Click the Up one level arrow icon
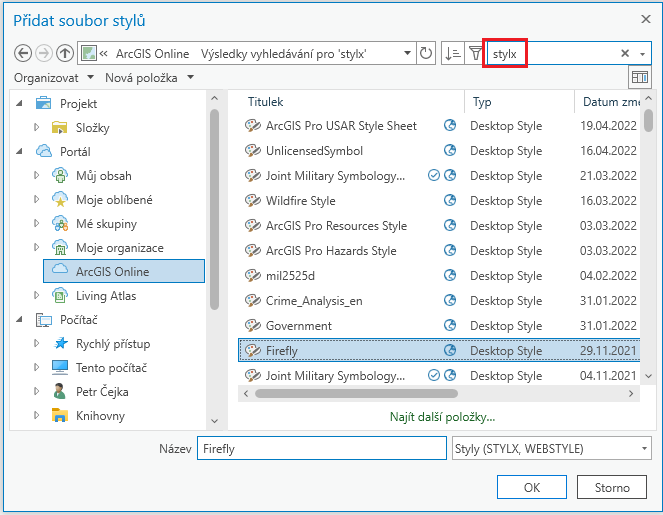This screenshot has width=663, height=515. click(x=65, y=54)
